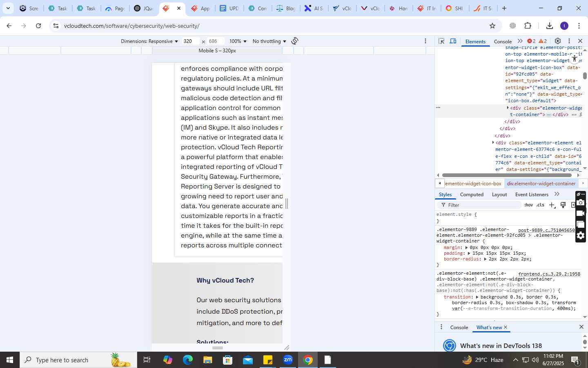Expand the margin shorthand property

coord(466,247)
